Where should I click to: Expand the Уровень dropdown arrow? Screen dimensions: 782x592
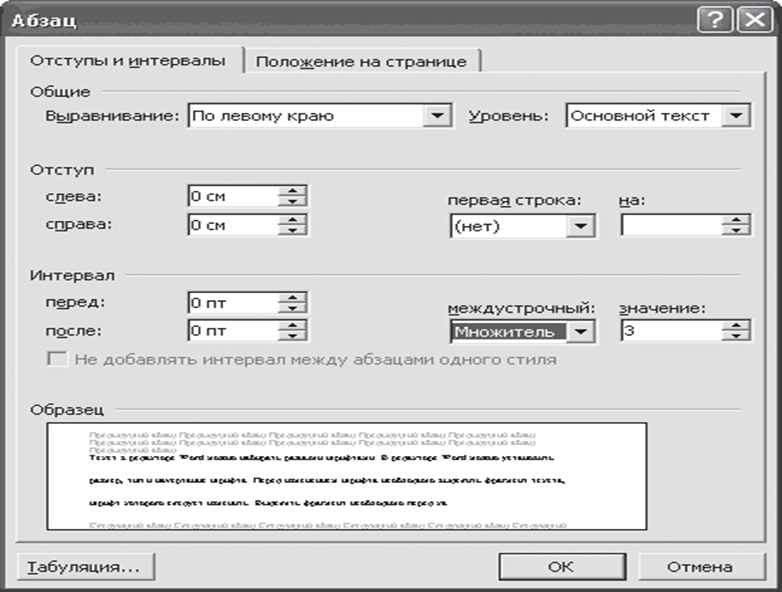[736, 116]
